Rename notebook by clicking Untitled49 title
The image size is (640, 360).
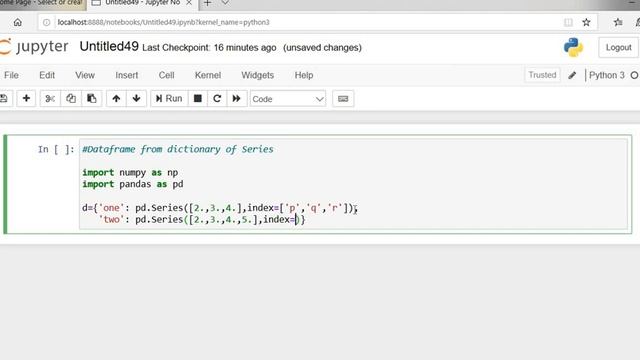pyautogui.click(x=109, y=47)
